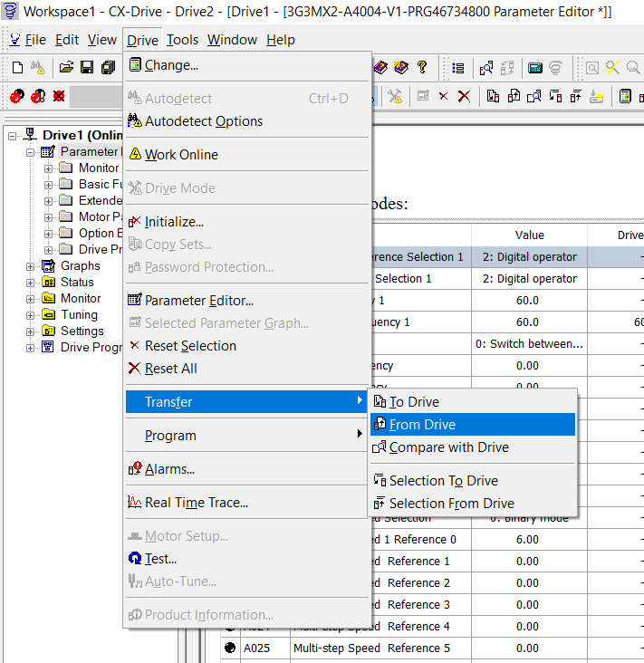The image size is (644, 663).
Task: Select the Settings tree item
Action: [82, 331]
